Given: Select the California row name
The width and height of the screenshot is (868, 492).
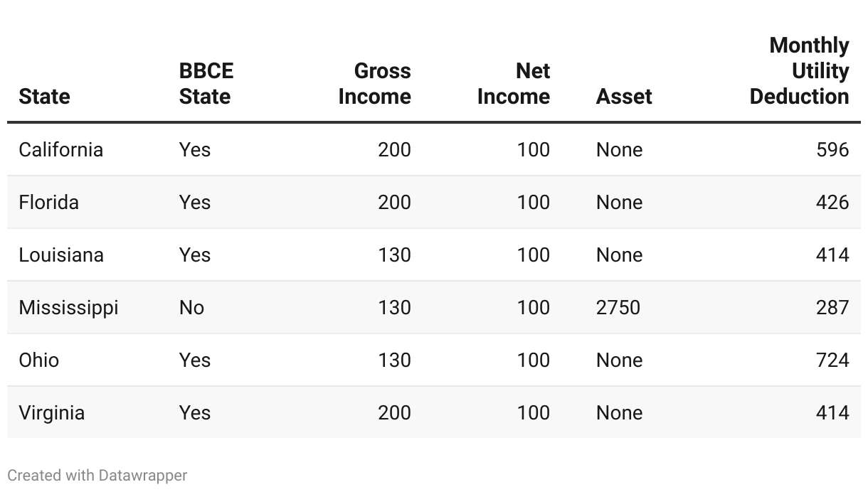Looking at the screenshot, I should click(x=61, y=150).
